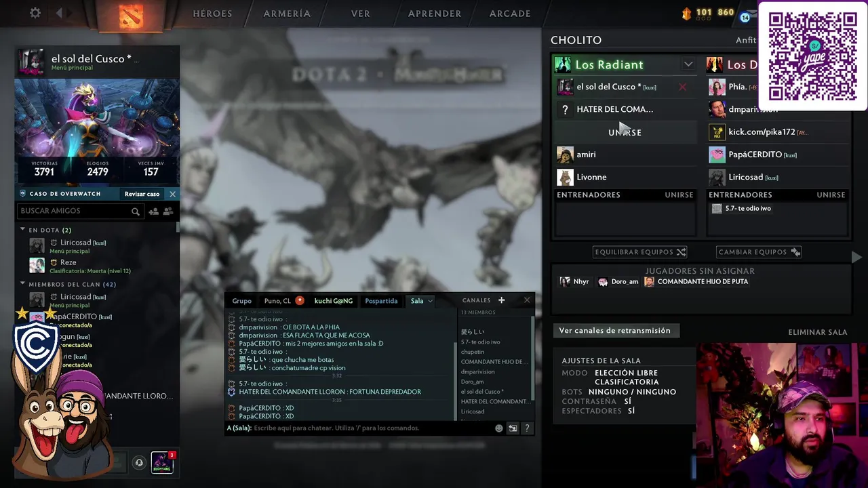The image size is (868, 488).
Task: Click ELIMINAR SALA
Action: tap(818, 332)
